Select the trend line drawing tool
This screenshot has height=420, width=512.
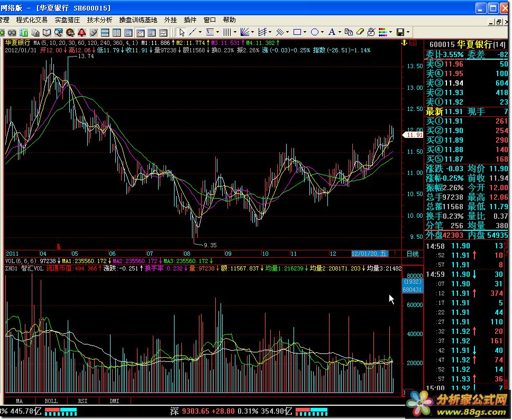click(193, 32)
